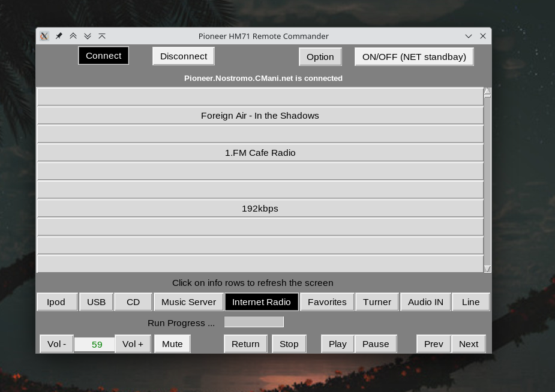Stop playback
The image size is (555, 392).
(289, 344)
